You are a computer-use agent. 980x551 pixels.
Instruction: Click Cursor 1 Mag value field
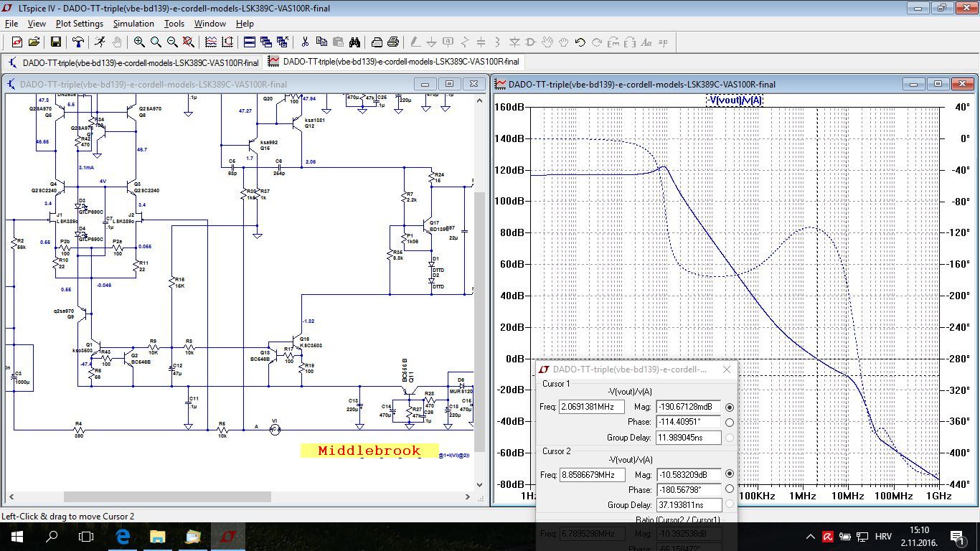(689, 407)
